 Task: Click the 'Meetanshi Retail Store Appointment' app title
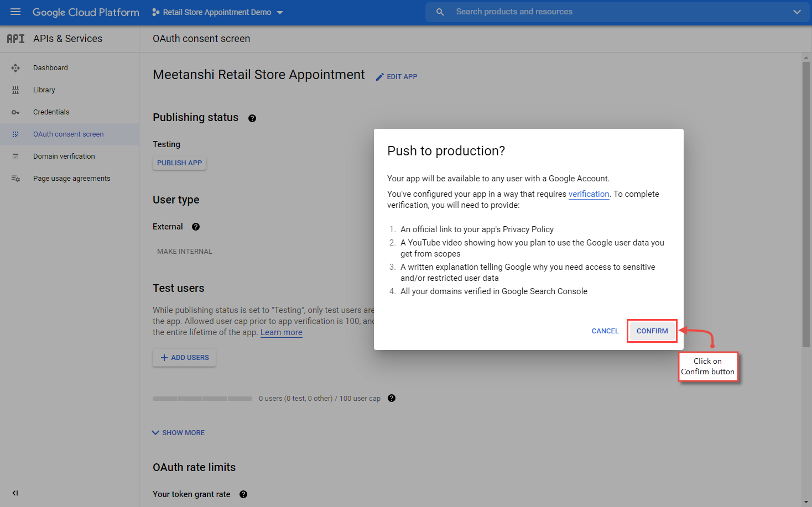[x=259, y=75]
